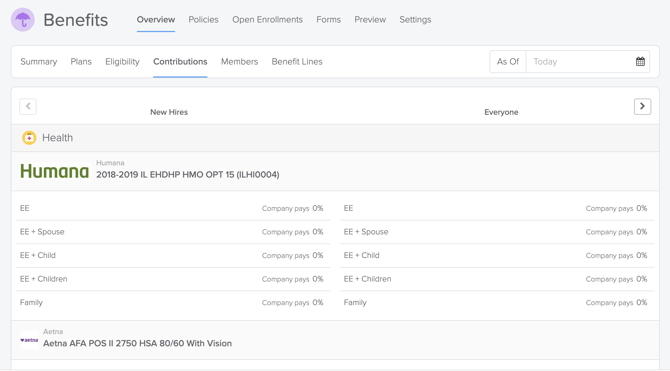The width and height of the screenshot is (670, 371).
Task: Select plan 2018-2019 IL EHDHP HMO OPT 15
Action: pyautogui.click(x=188, y=174)
